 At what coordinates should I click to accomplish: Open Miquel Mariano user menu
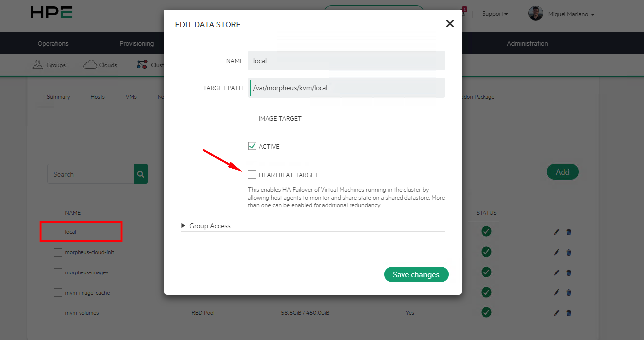[x=570, y=14]
